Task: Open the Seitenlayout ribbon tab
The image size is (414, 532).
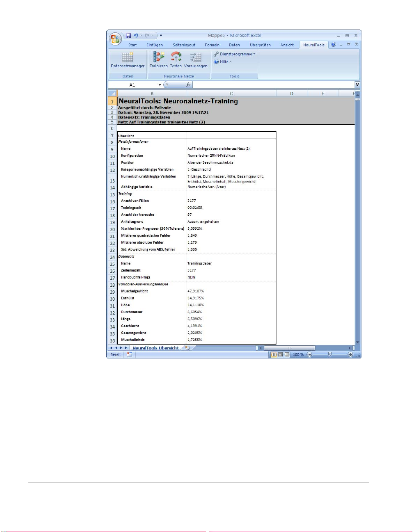Action: click(184, 45)
